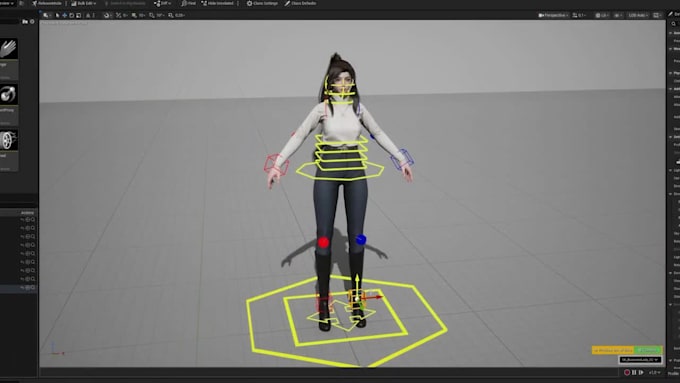Click the green status badge in viewport
The image size is (680, 383).
pos(648,350)
